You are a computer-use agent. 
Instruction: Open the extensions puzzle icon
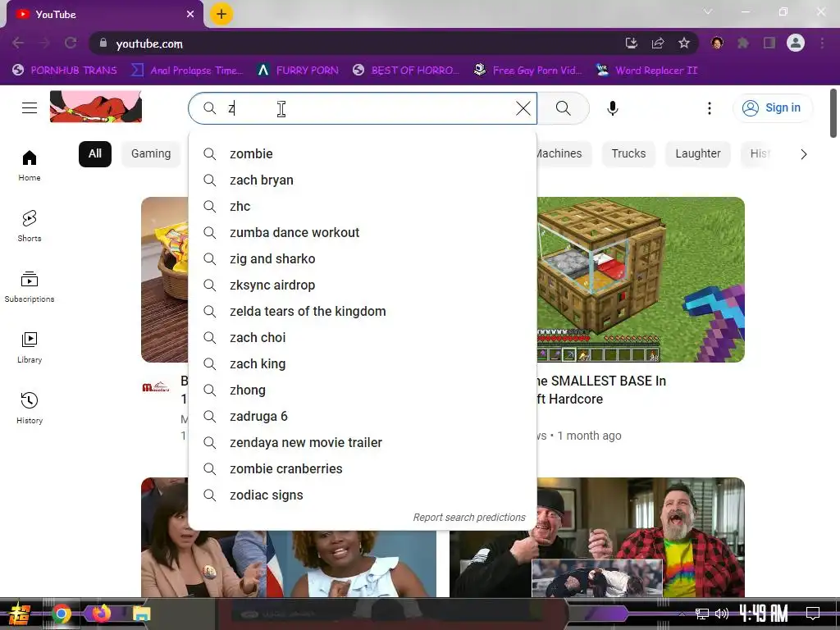[x=743, y=43]
